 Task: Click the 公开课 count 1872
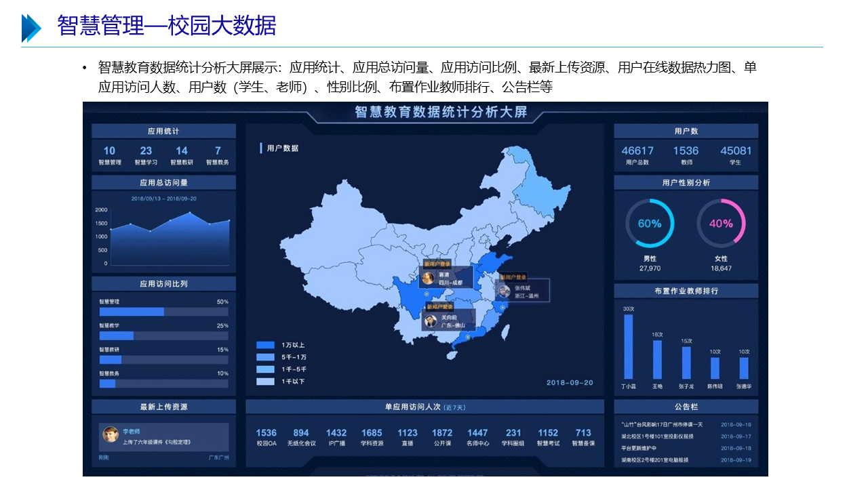[442, 432]
